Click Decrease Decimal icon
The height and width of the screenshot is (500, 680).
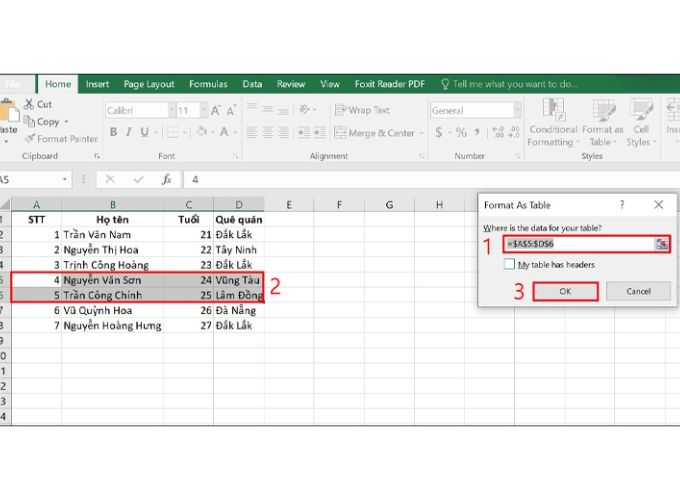514,132
